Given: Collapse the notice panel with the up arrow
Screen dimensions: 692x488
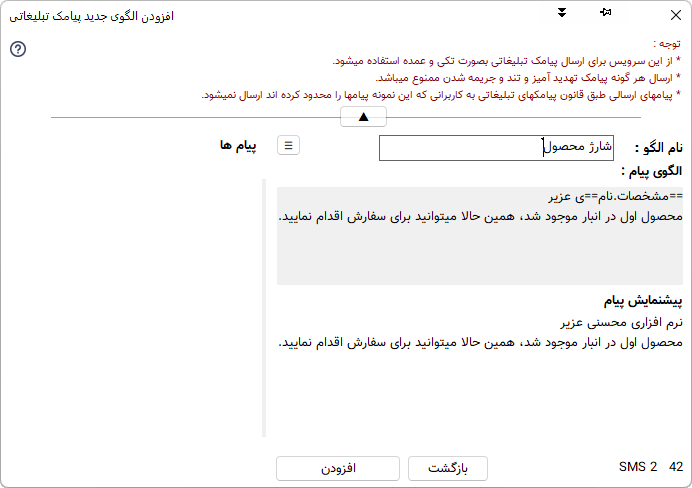Looking at the screenshot, I should pos(364,117).
